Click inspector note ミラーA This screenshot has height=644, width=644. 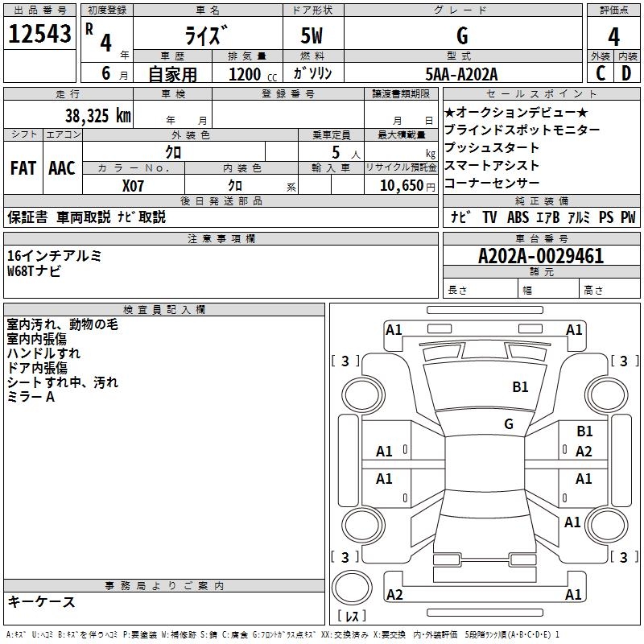tap(31, 397)
